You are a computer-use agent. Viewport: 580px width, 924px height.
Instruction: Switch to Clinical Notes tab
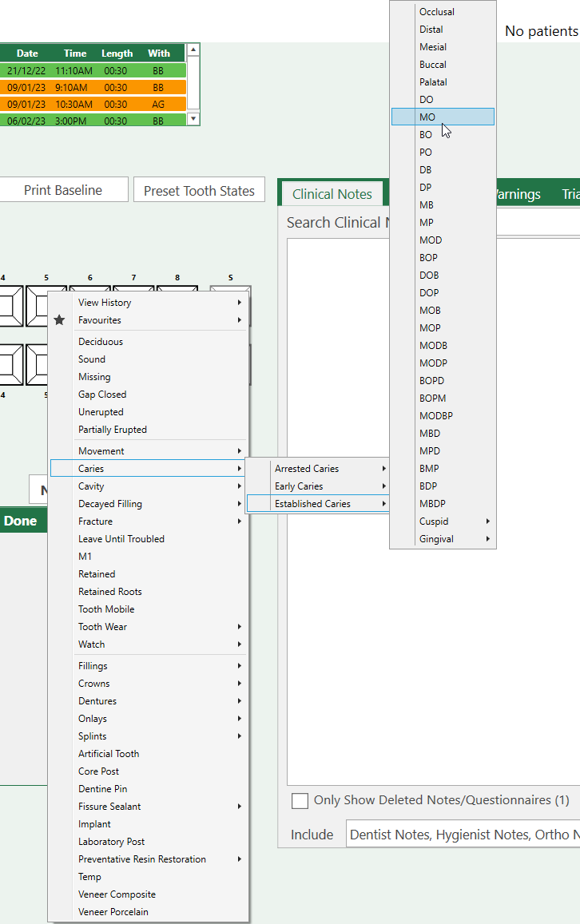[332, 194]
